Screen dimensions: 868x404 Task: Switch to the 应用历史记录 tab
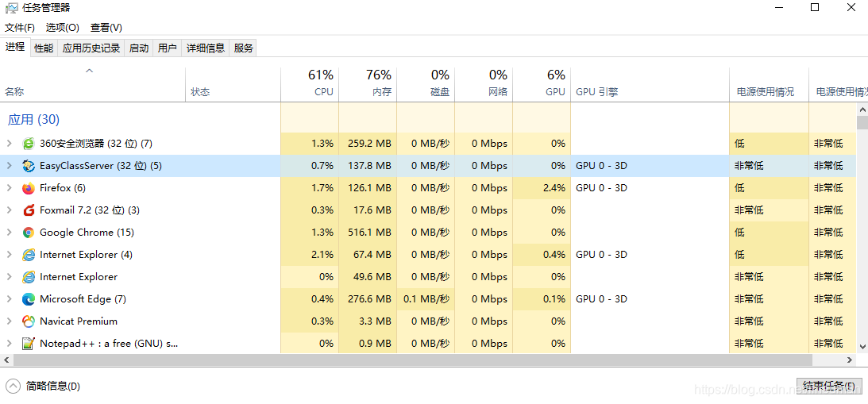(x=91, y=48)
